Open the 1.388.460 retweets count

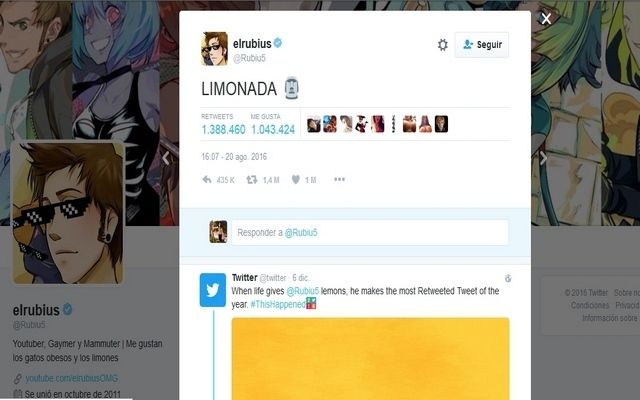pyautogui.click(x=223, y=130)
